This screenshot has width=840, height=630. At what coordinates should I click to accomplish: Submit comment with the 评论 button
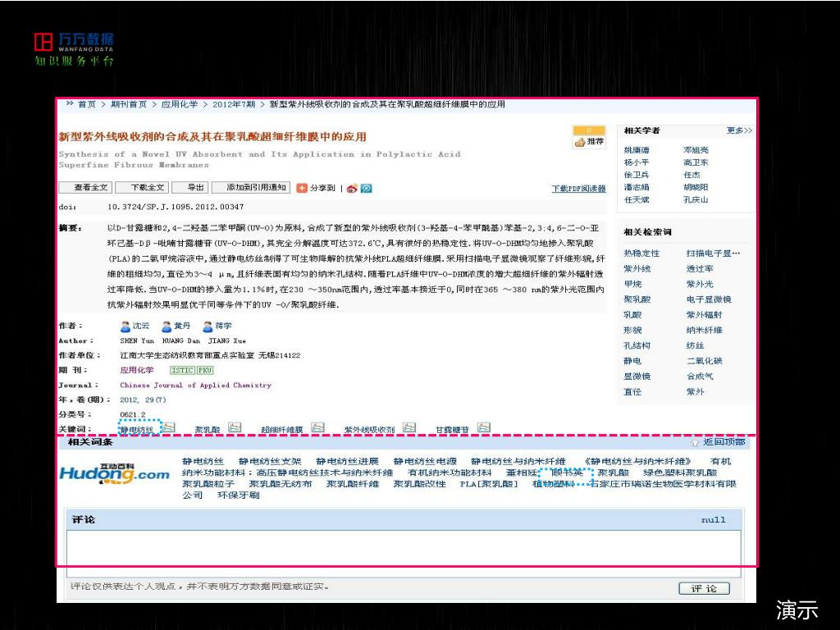coord(704,588)
